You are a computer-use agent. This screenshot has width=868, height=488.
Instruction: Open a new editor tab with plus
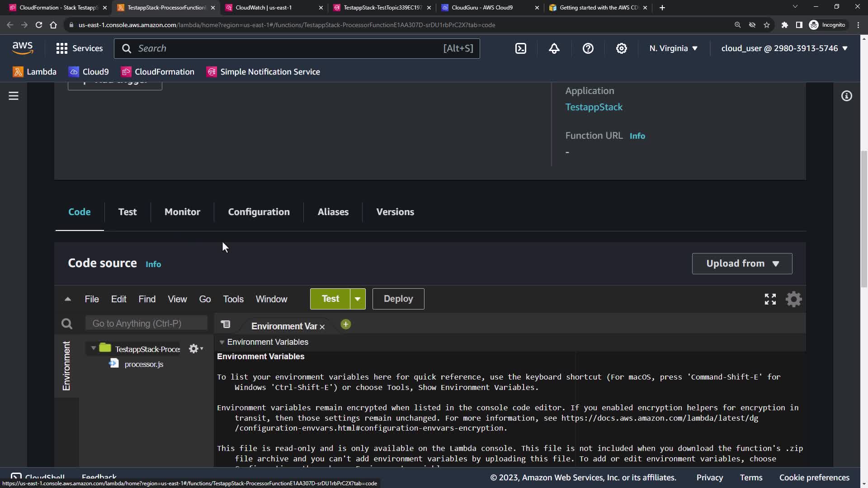coord(346,324)
